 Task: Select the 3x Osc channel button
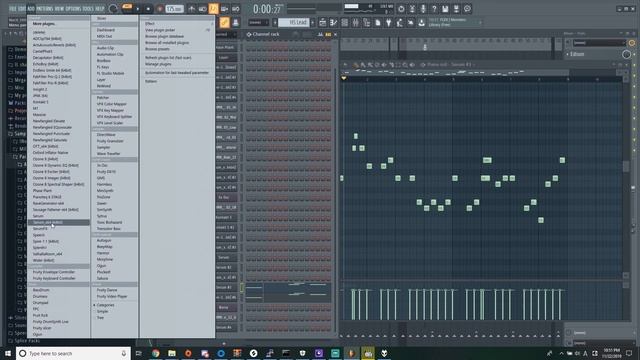226,198
